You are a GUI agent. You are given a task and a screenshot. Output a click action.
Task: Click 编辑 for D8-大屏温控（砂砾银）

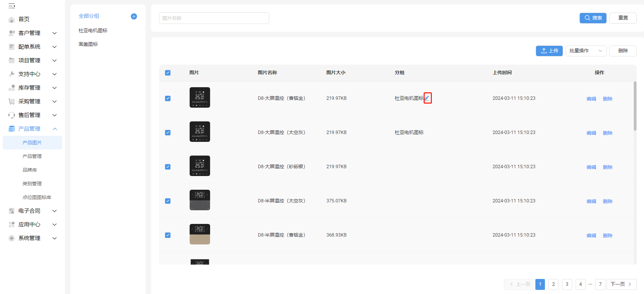[x=591, y=167]
